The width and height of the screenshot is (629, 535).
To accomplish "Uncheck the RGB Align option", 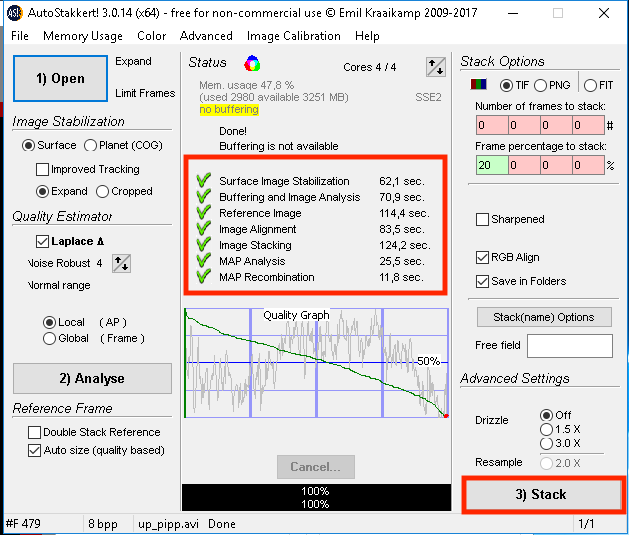I will click(483, 257).
